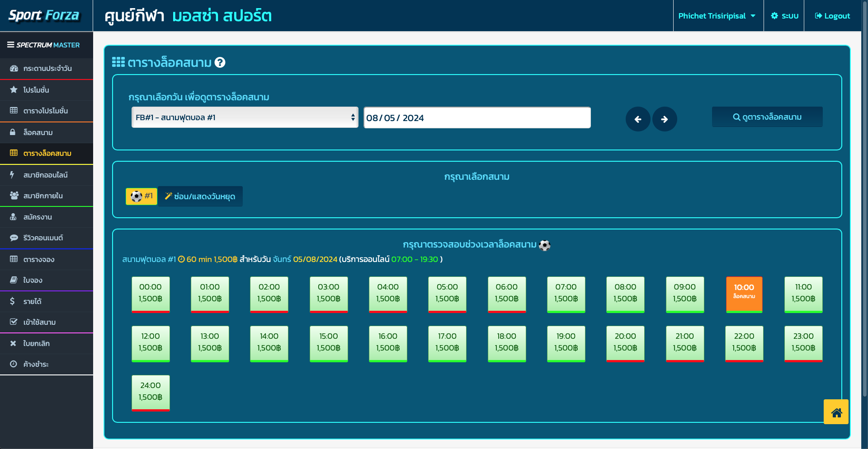The height and width of the screenshot is (449, 868).
Task: Select the 21:00 time slot
Action: 685,343
